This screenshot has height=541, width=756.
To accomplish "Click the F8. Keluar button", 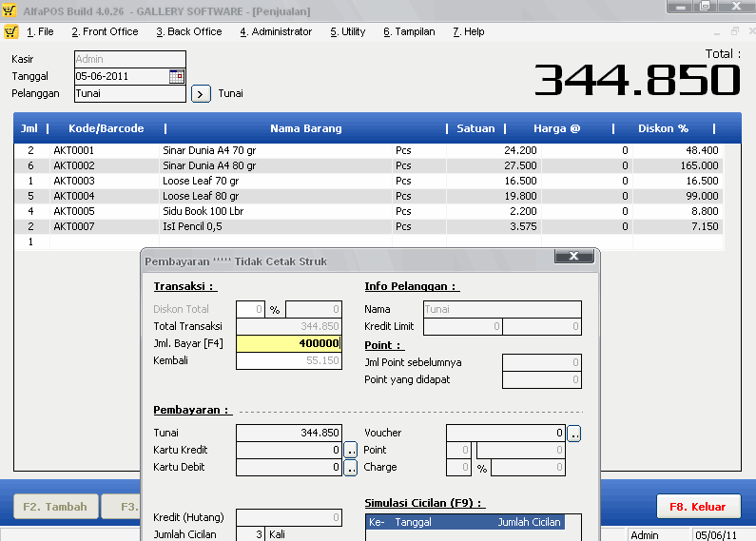I will pos(698,506).
